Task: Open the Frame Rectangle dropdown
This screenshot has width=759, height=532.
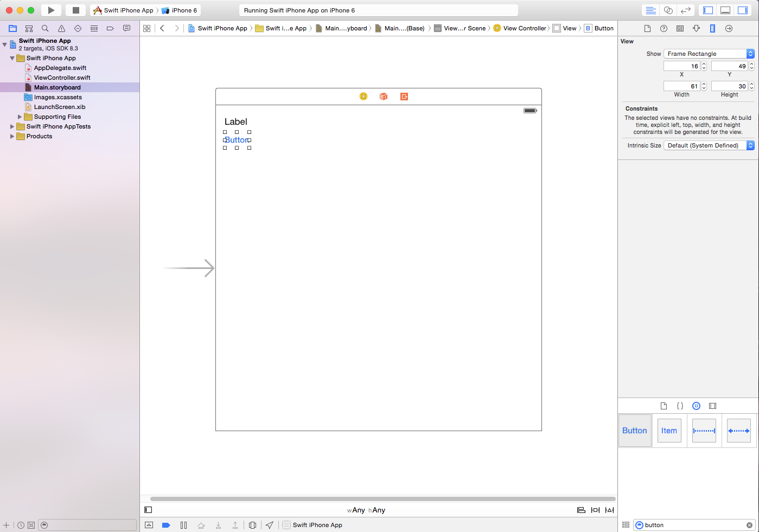Action: 709,54
